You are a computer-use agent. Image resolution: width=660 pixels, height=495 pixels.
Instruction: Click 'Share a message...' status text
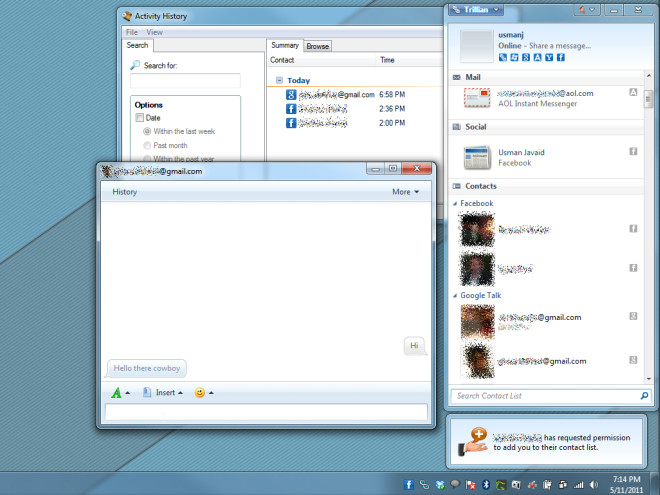(560, 46)
